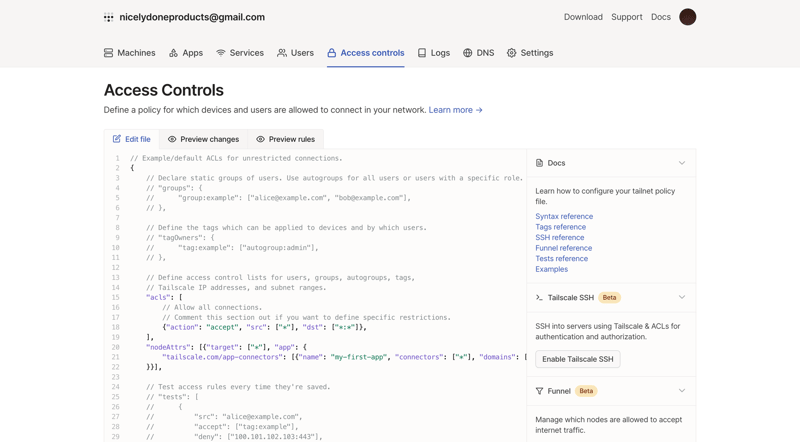
Task: Click the Tailscale SSH terminal icon
Action: point(539,298)
